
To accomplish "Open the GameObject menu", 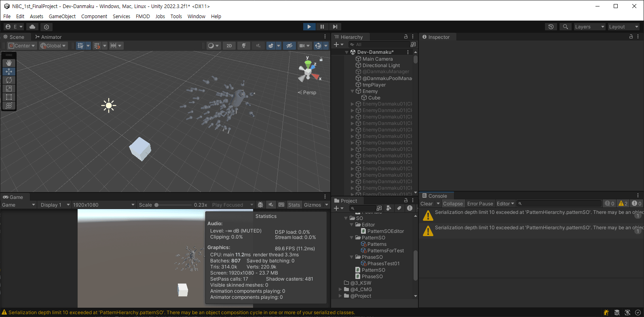I will pos(62,17).
